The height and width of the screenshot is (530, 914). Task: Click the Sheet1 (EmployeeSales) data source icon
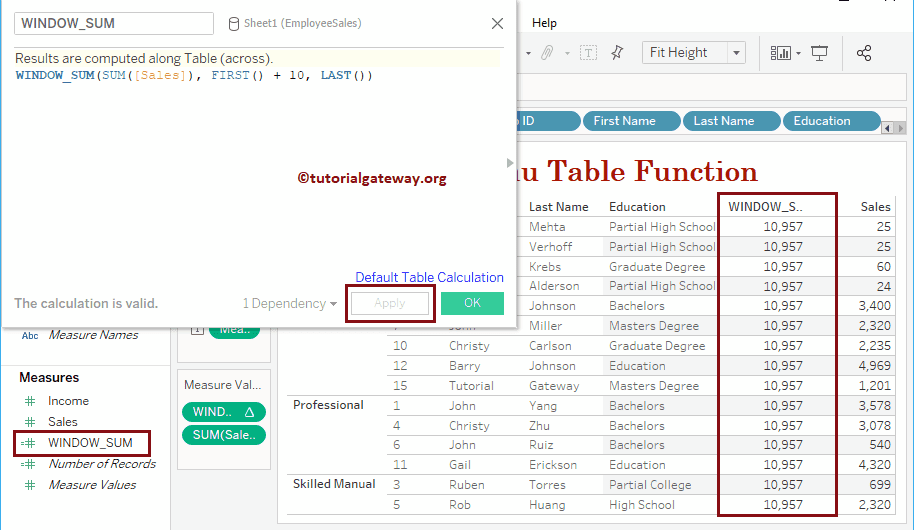pyautogui.click(x=233, y=23)
